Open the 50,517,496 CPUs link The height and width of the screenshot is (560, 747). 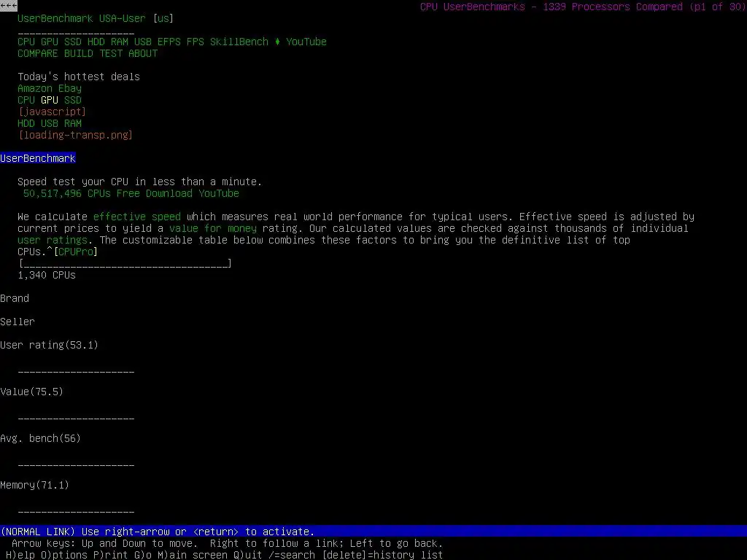[67, 193]
